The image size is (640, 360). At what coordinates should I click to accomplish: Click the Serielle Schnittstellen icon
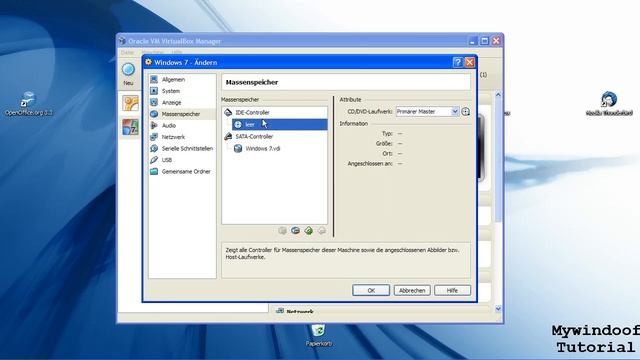[x=154, y=149]
